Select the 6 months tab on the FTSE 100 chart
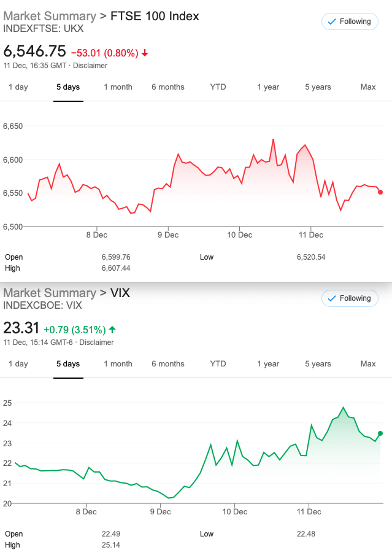 click(168, 87)
